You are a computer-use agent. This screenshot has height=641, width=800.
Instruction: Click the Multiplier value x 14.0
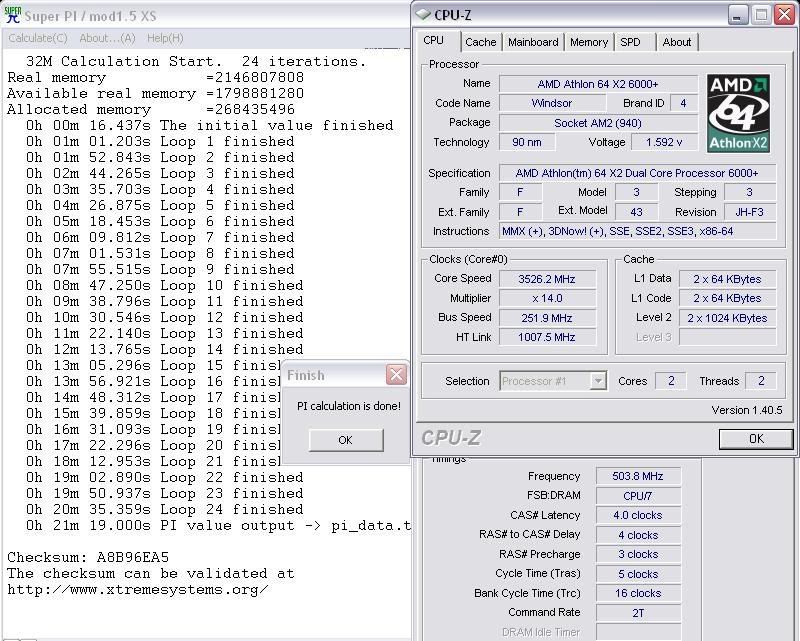click(547, 298)
